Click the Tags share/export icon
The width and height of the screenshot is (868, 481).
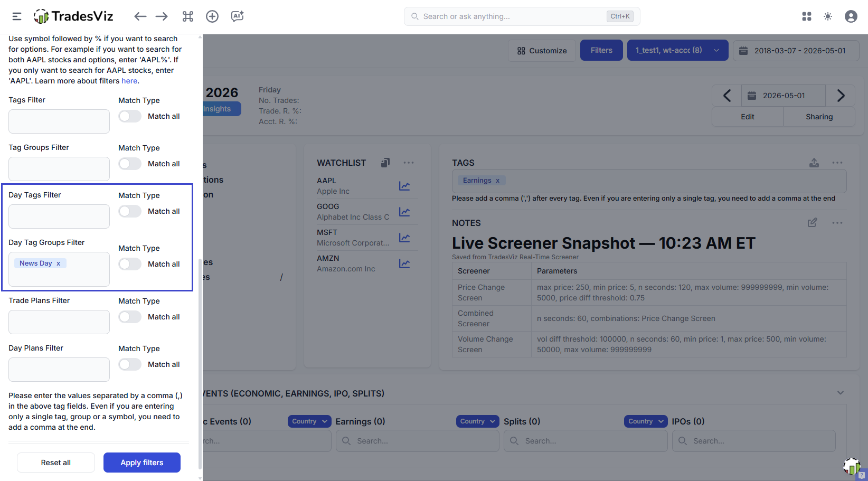[x=814, y=163]
